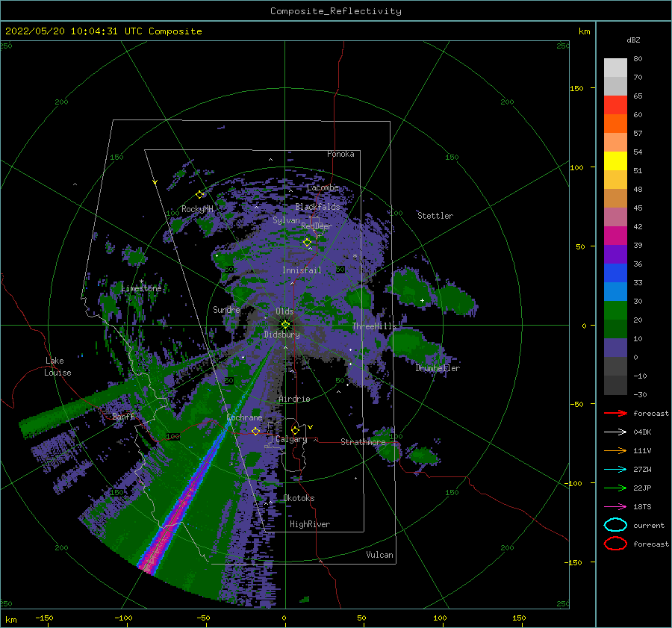Screen dimensions: 672x628
Task: Click the yellow diamond marker above Calgary
Action: (295, 430)
